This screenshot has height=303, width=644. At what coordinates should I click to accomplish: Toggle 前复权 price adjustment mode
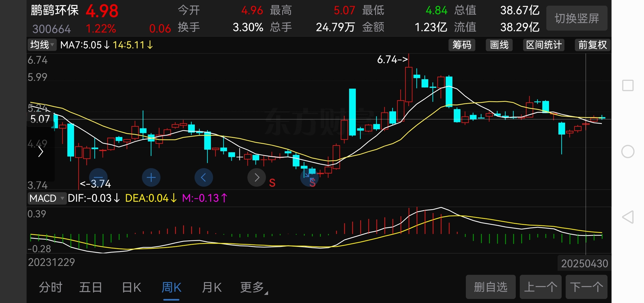592,45
